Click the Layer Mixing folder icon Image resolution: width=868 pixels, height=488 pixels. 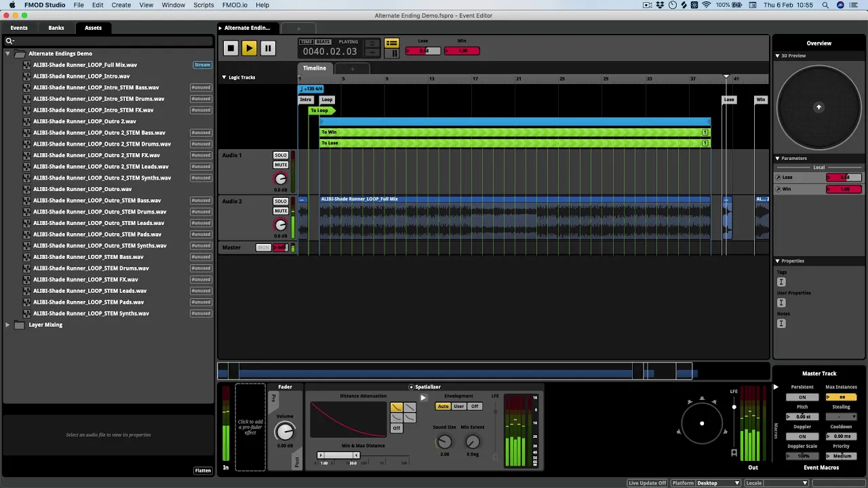20,325
